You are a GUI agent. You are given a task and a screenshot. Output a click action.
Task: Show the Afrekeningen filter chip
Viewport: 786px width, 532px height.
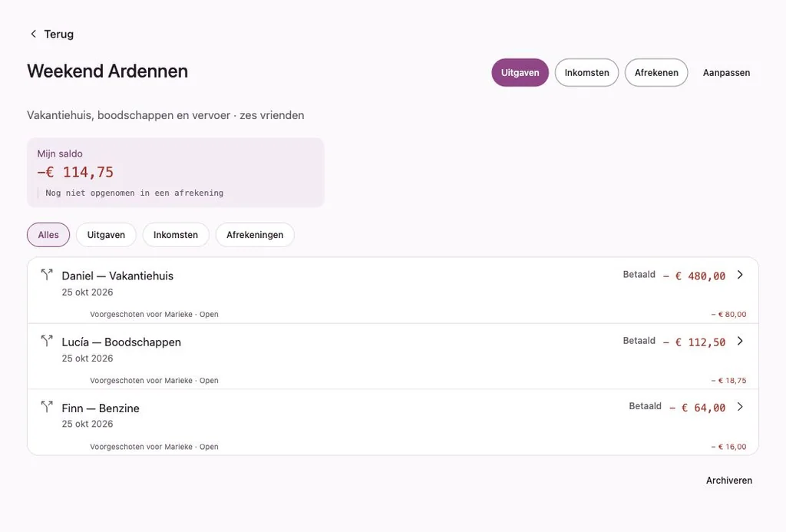point(255,235)
